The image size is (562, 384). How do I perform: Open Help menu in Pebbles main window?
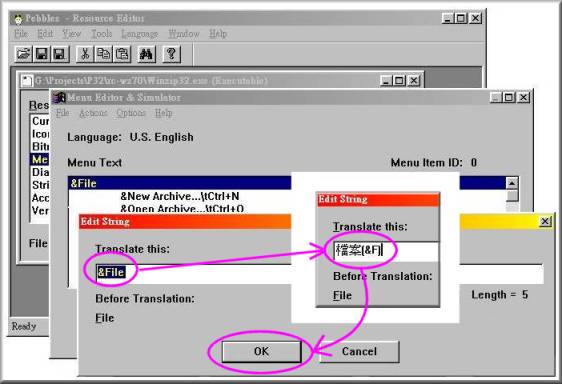[x=218, y=34]
